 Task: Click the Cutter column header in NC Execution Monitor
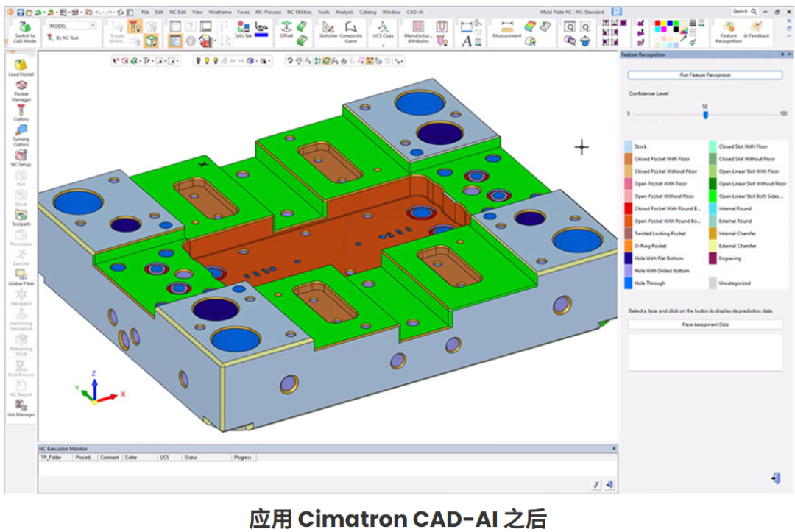(139, 458)
